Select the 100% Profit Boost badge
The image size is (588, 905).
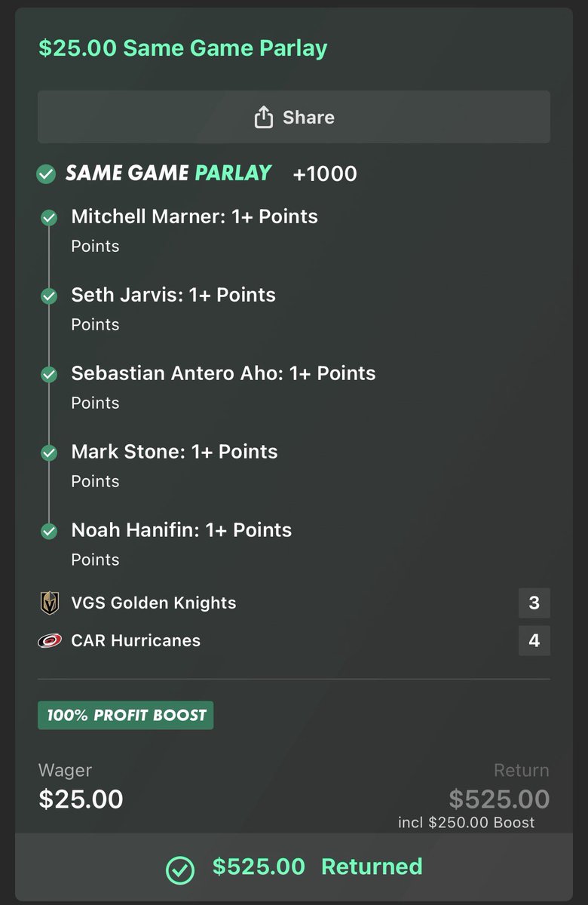126,715
